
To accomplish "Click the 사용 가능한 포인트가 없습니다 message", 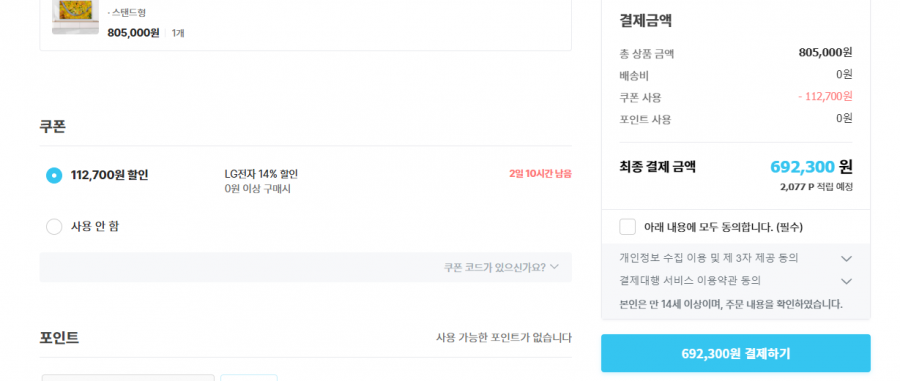I will click(x=503, y=337).
